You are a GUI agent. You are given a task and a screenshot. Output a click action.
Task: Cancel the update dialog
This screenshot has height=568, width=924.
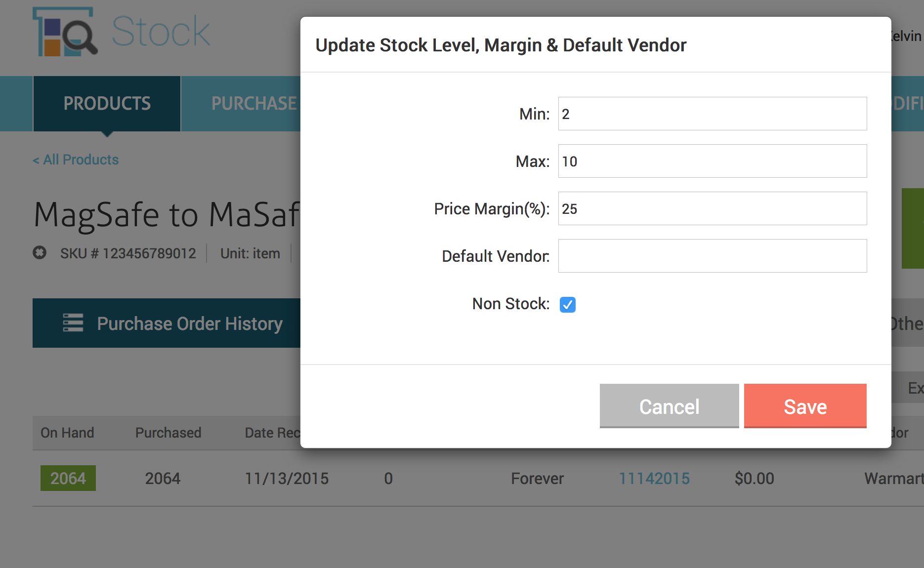[x=670, y=406]
